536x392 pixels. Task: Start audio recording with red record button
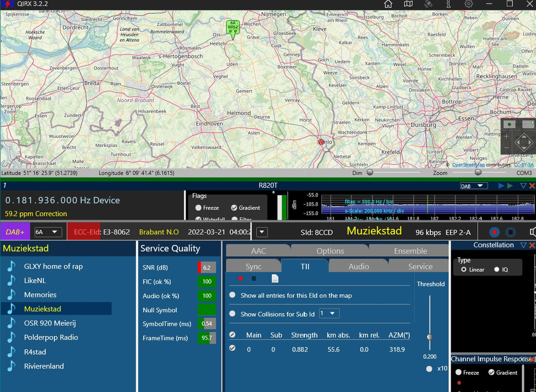[x=494, y=232]
